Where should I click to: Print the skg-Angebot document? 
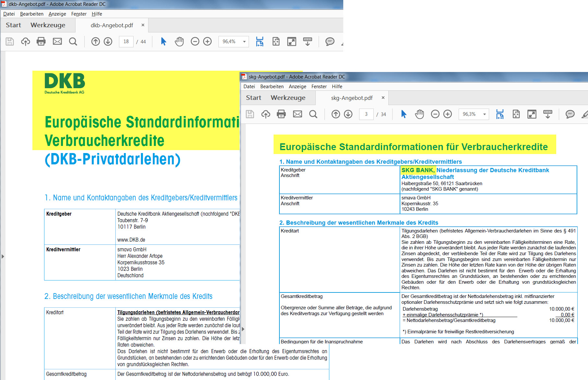[281, 114]
